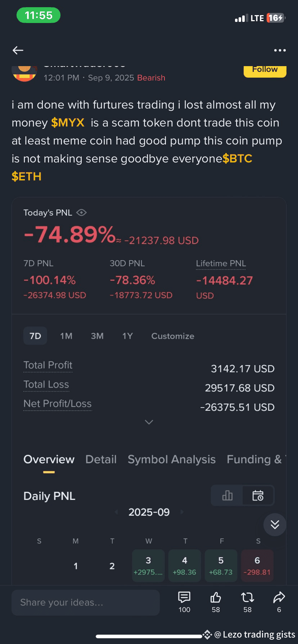
Task: Go to previous month before 2025-09
Action: [116, 512]
